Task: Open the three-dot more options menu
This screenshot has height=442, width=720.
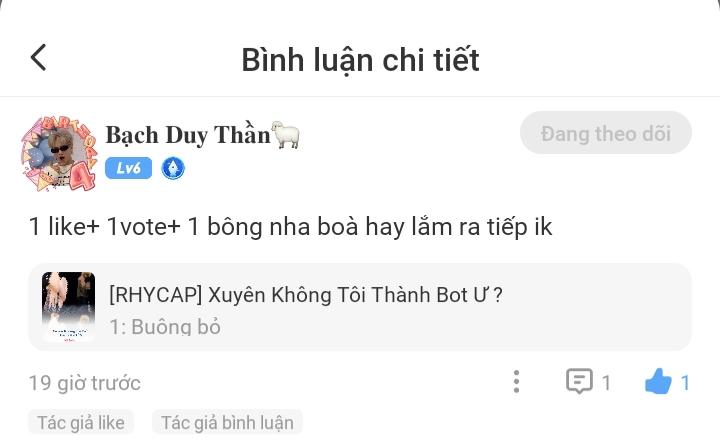Action: pyautogui.click(x=516, y=382)
